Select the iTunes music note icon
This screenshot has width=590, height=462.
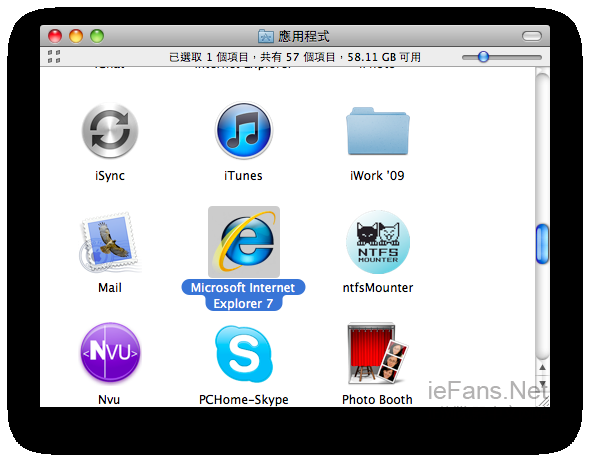244,130
